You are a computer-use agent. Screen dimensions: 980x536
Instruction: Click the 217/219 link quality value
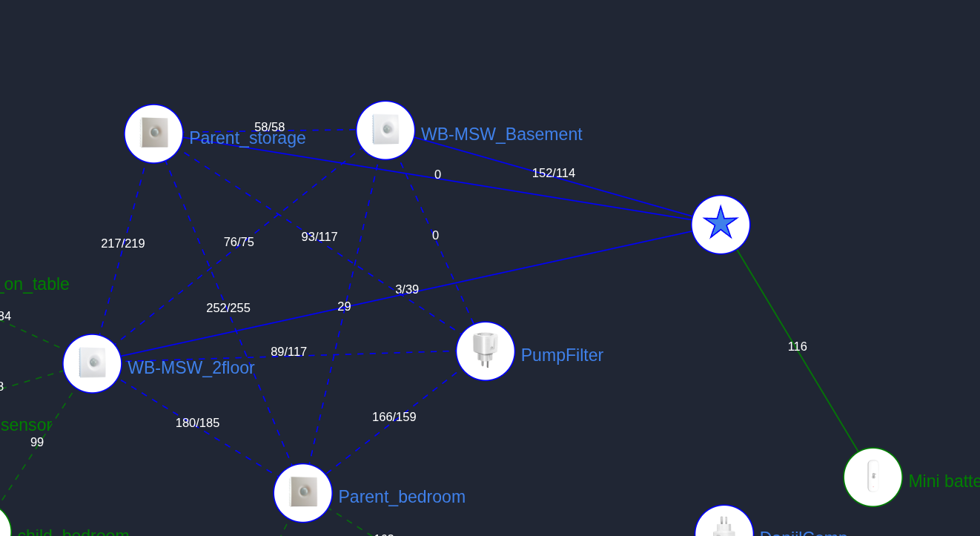[123, 244]
